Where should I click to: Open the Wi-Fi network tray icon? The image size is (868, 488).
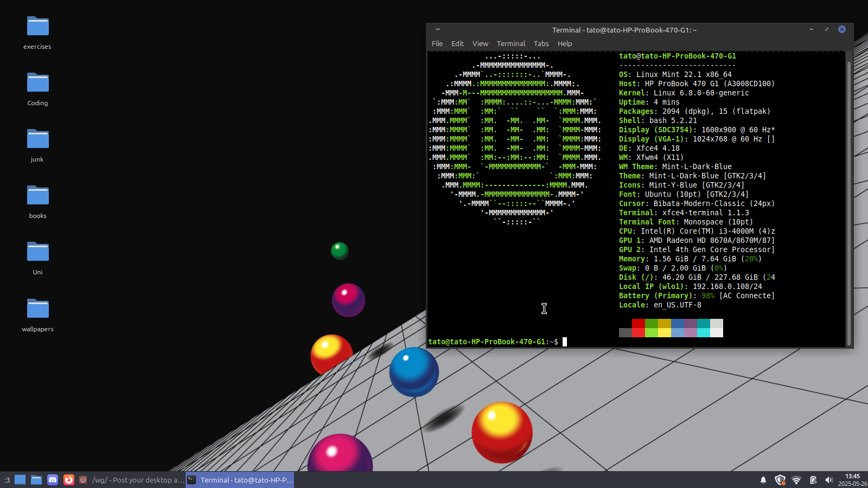point(796,480)
